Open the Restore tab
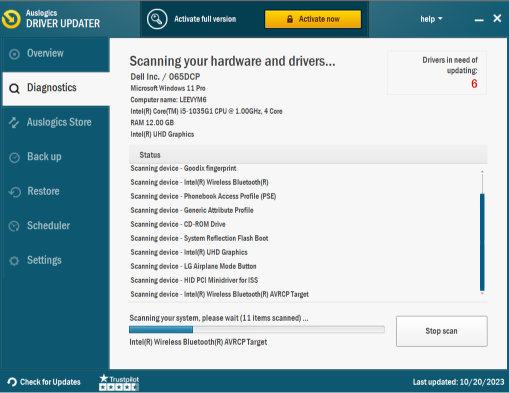The width and height of the screenshot is (509, 393). pos(56,192)
